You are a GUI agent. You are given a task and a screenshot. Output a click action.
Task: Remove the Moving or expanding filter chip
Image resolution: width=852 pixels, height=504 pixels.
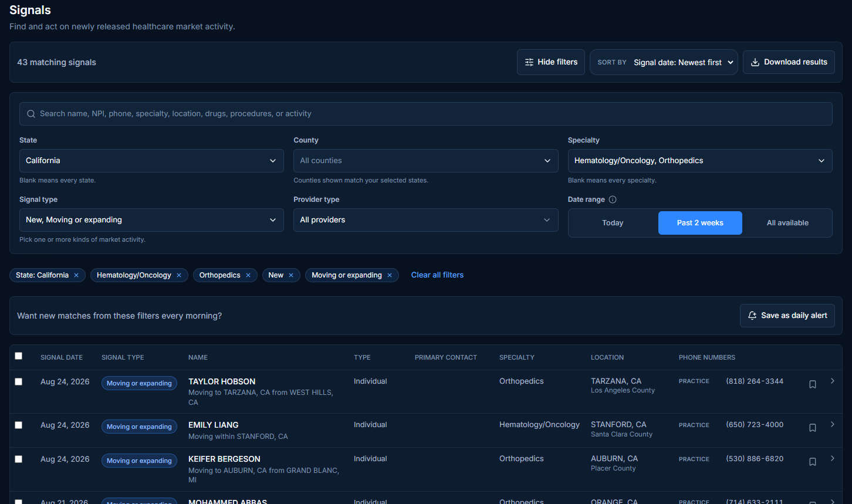390,275
